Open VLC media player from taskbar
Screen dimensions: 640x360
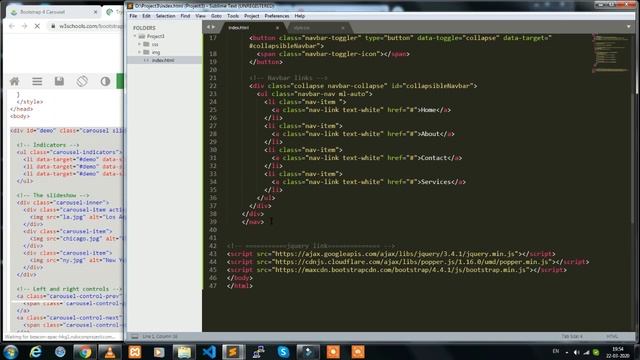pyautogui.click(x=110, y=352)
